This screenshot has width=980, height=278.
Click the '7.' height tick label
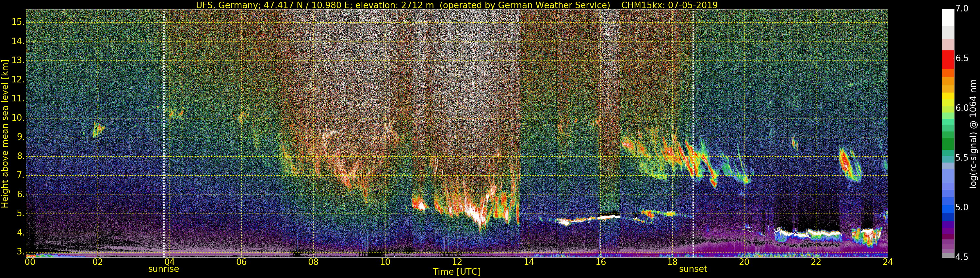tap(20, 175)
